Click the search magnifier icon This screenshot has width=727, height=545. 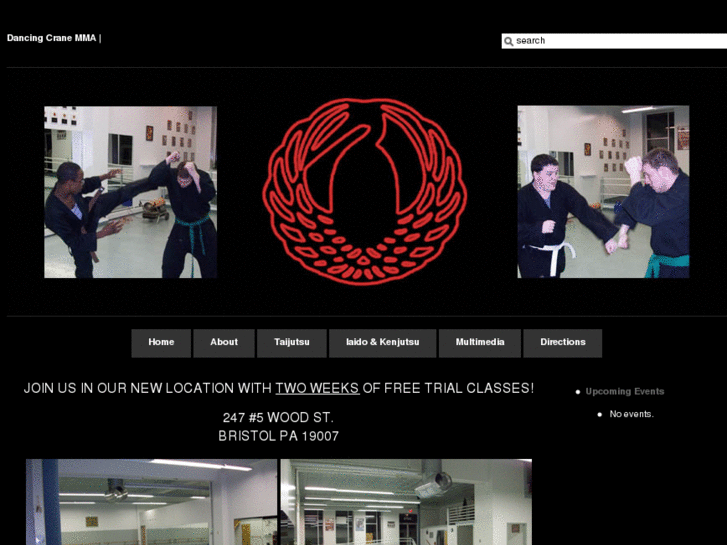click(x=509, y=41)
